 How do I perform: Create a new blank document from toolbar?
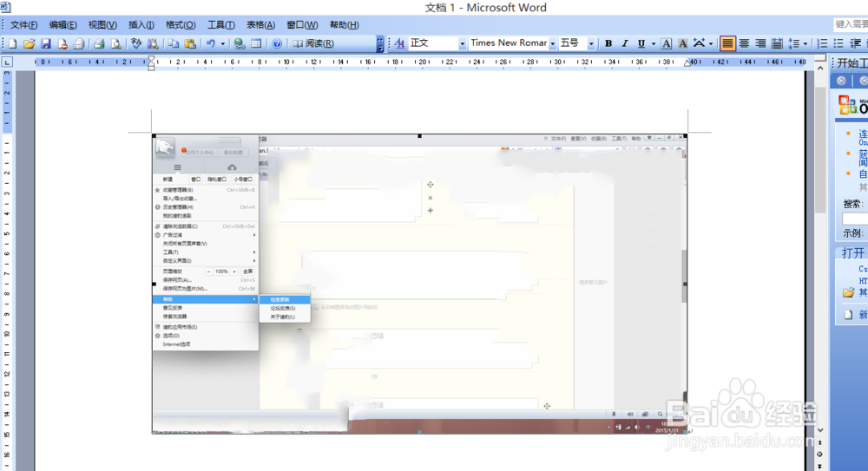coord(12,43)
